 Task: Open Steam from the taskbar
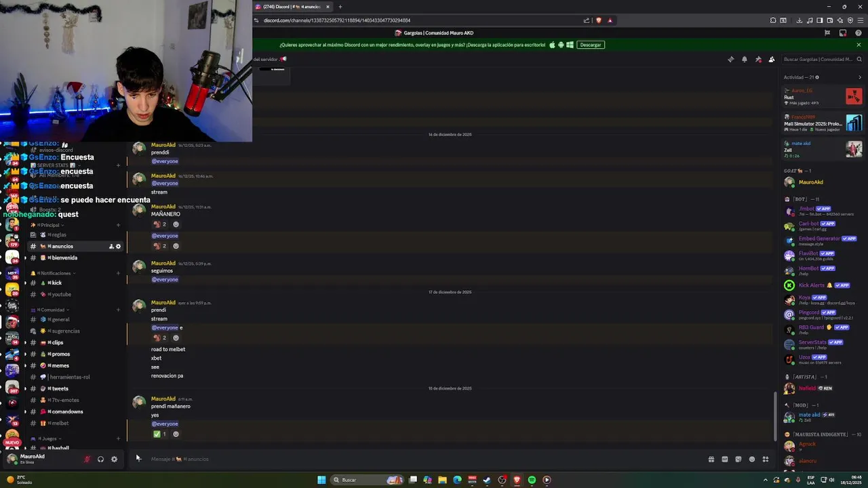coord(487,480)
